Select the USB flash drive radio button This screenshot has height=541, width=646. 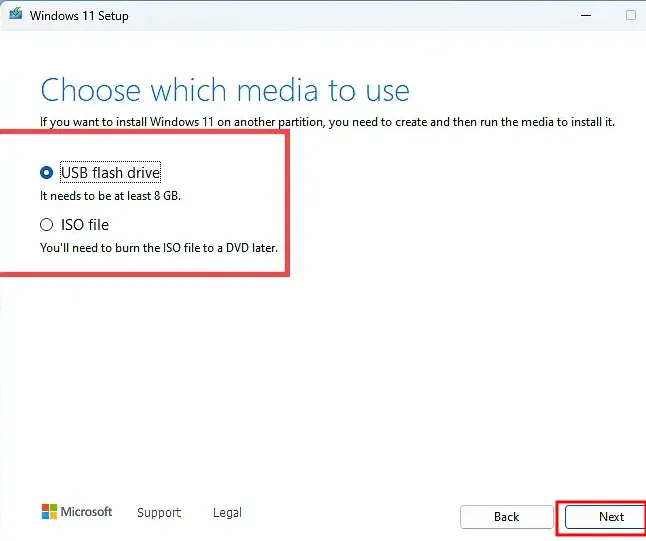point(47,172)
